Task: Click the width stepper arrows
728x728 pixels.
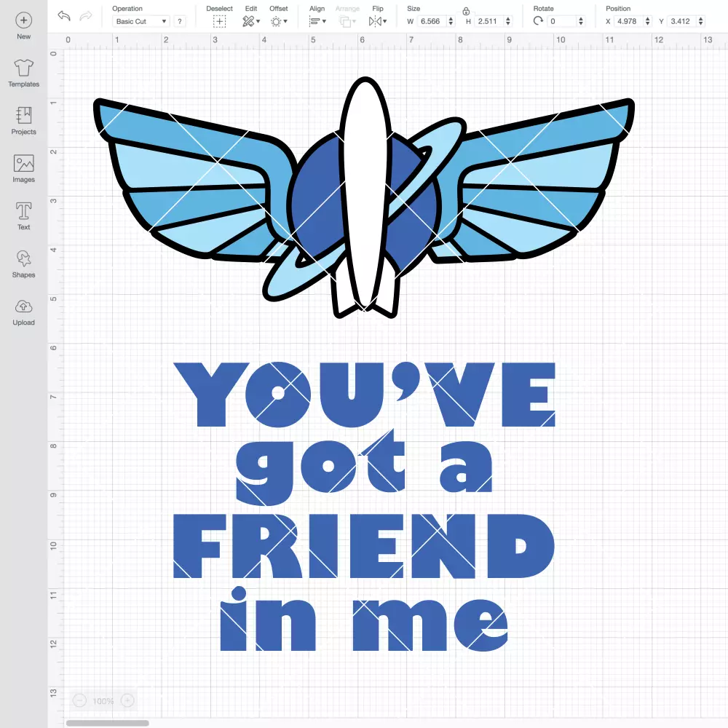Action: [x=451, y=21]
